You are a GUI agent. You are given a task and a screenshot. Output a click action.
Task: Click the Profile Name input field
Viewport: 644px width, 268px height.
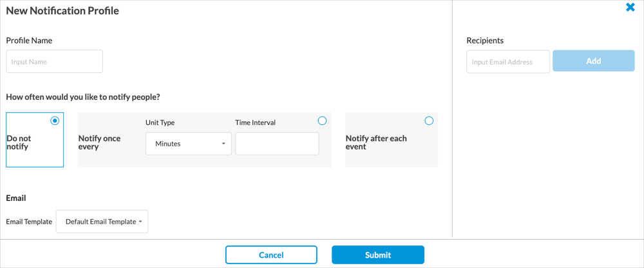point(54,62)
